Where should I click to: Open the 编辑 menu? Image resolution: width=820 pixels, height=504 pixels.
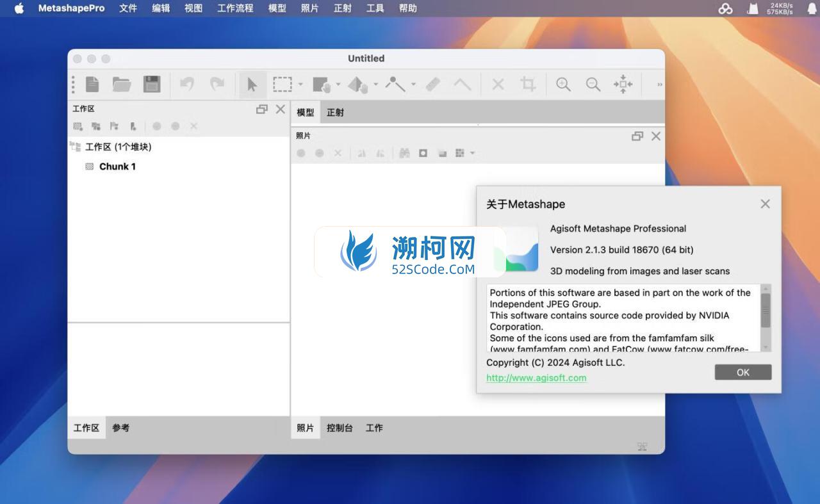click(161, 8)
